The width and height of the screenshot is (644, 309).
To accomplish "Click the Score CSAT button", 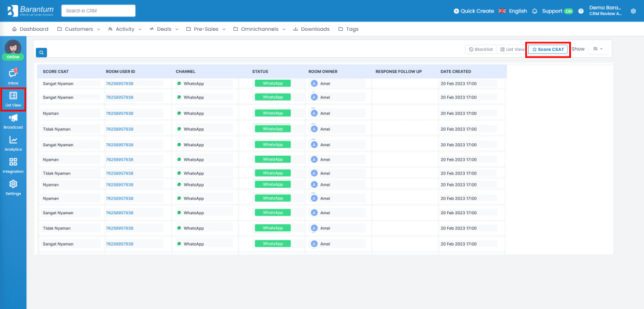I will [x=548, y=49].
